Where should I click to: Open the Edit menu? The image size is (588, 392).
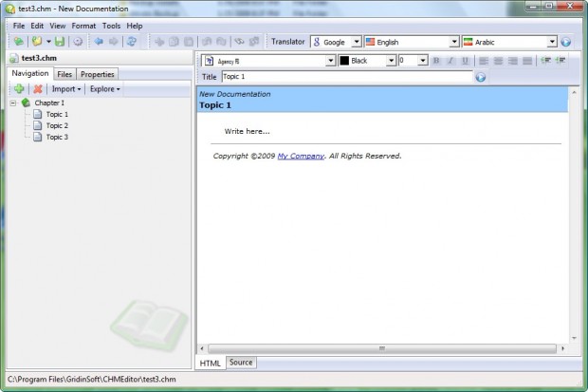(37, 26)
